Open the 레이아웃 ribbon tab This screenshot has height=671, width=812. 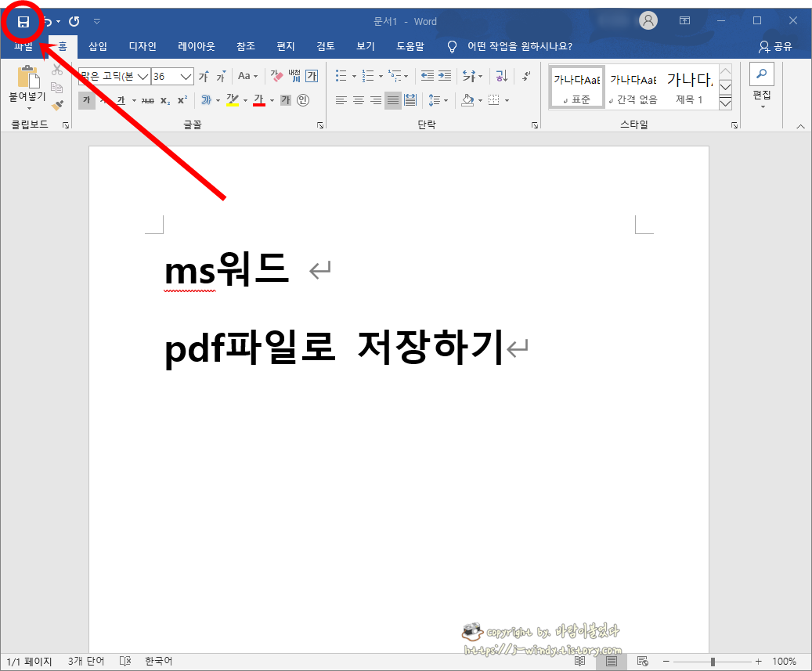pyautogui.click(x=197, y=47)
